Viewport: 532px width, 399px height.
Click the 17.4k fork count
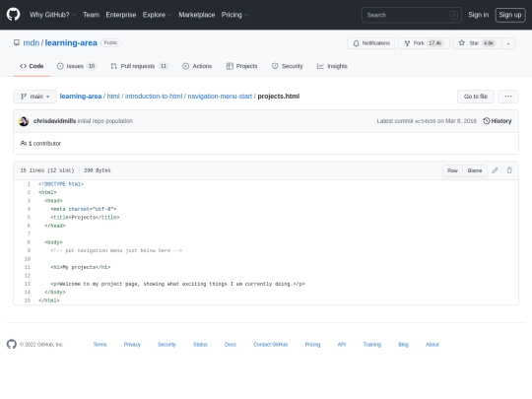coord(435,43)
